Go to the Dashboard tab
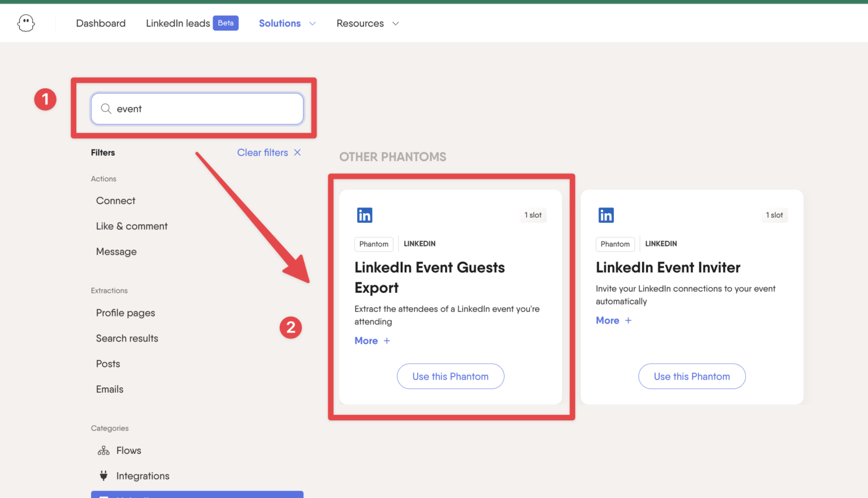Screen dimensions: 868x498 (101, 23)
